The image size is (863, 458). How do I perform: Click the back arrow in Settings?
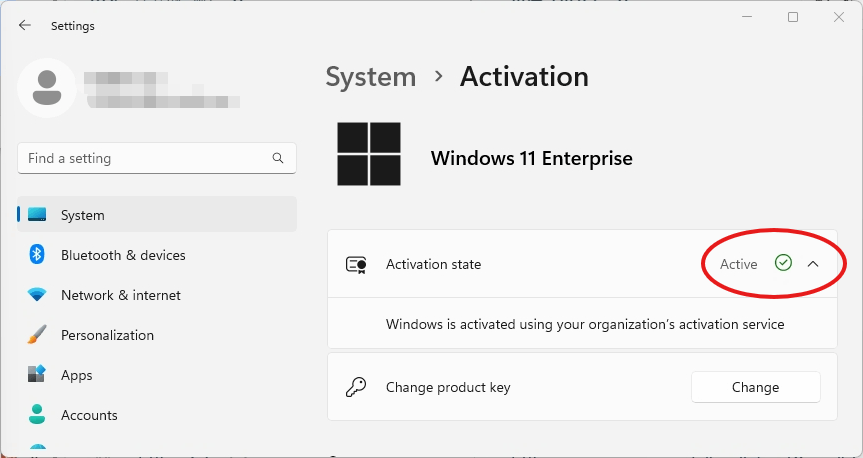pos(25,26)
